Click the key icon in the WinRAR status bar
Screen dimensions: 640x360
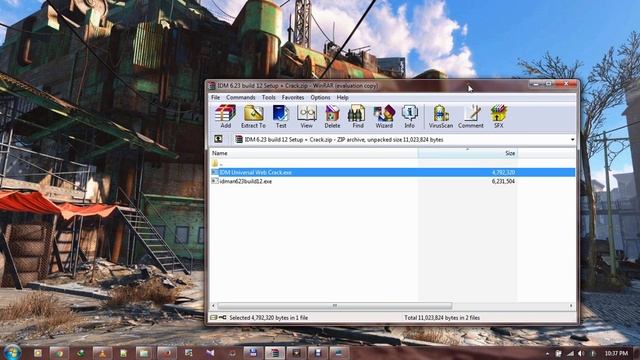coord(222,317)
